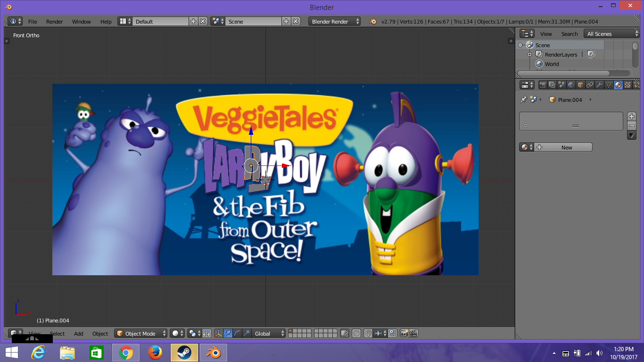Open Add menu in 3D view header
This screenshot has height=362, width=644.
pyautogui.click(x=79, y=334)
